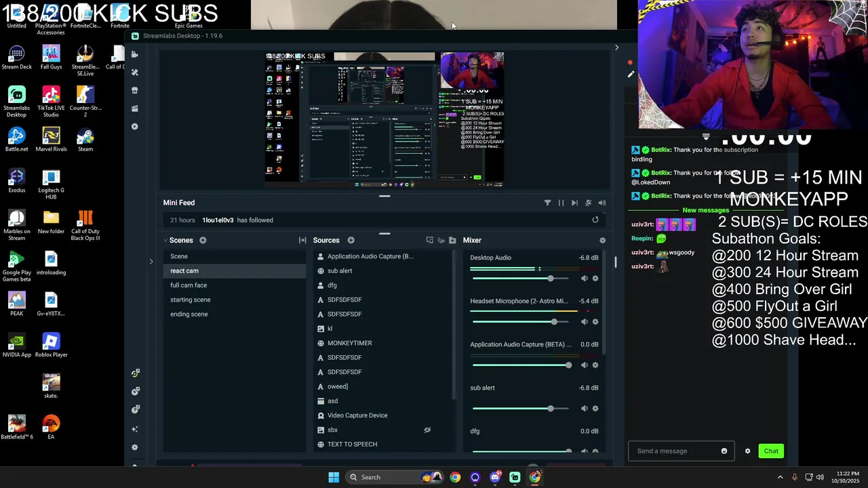Viewport: 868px width, 488px height.
Task: Skip the current alert in Mini Feed
Action: [x=574, y=203]
